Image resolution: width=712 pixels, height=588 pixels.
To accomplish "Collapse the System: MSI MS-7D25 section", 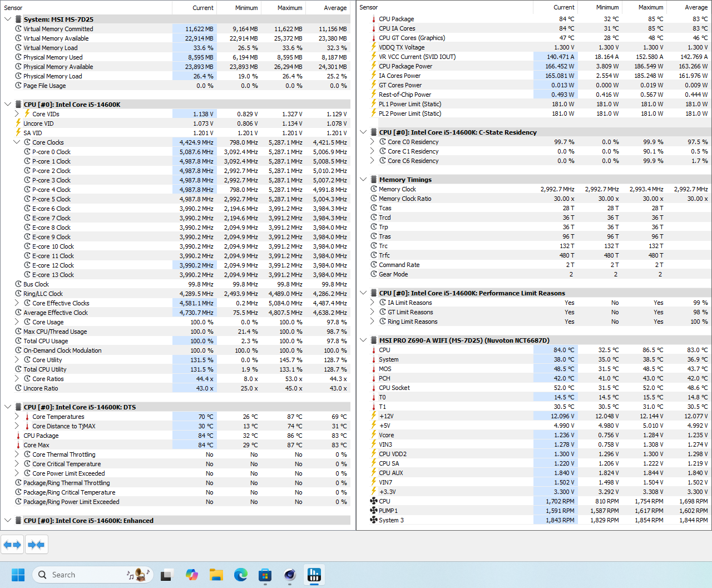I will click(x=8, y=19).
